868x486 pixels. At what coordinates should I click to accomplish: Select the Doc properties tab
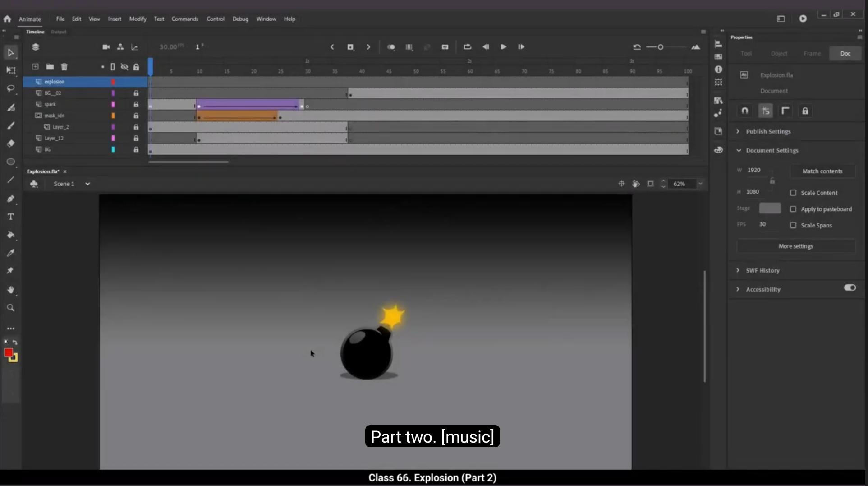(845, 53)
